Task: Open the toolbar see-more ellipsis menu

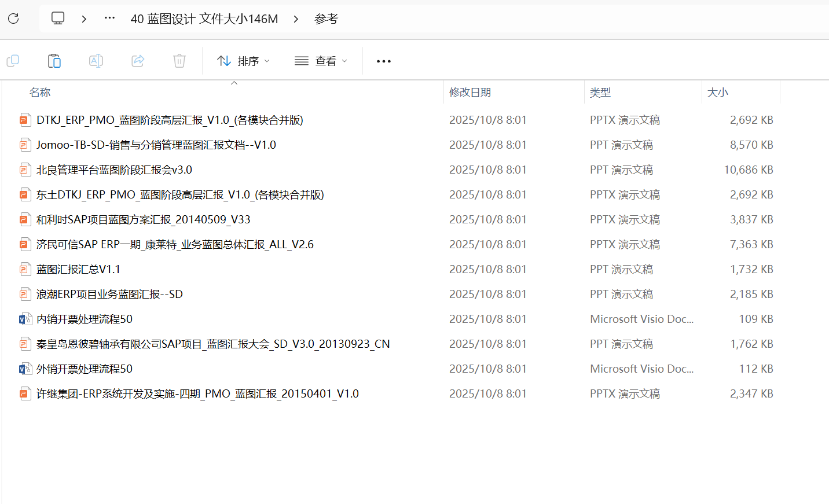Action: coord(383,61)
